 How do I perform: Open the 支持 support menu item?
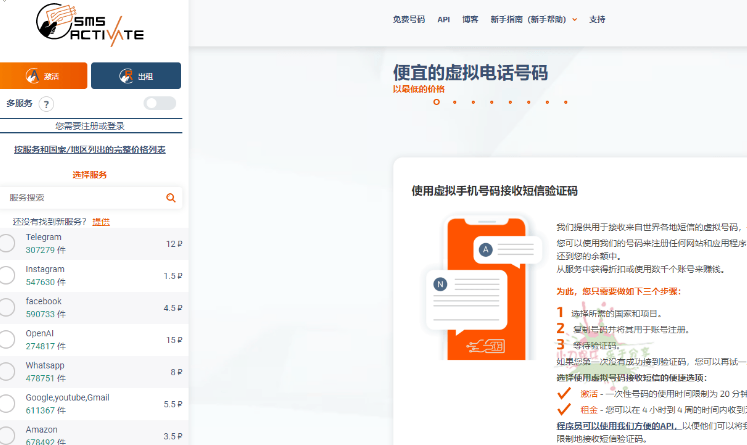click(x=597, y=20)
